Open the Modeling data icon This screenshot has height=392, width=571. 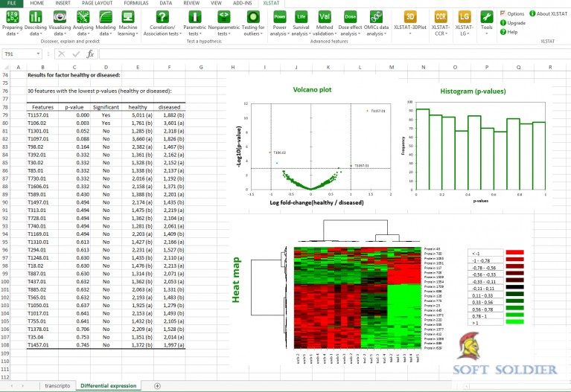[105, 17]
